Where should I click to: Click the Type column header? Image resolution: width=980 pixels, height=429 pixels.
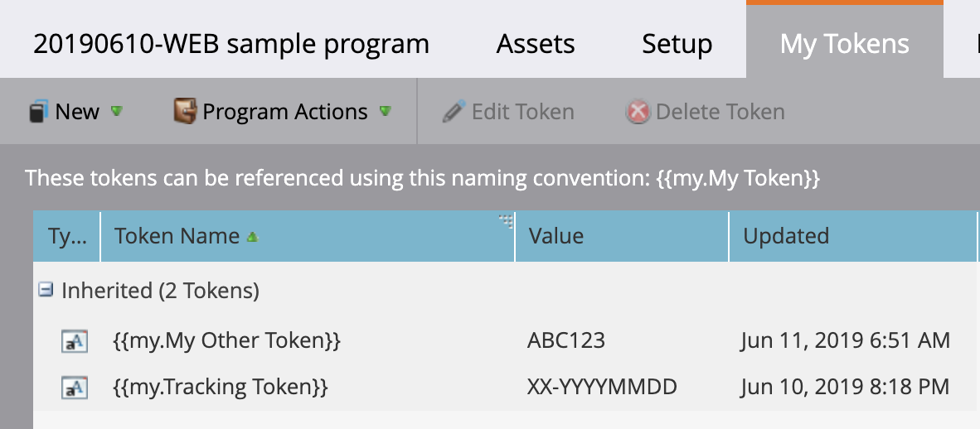tap(67, 236)
